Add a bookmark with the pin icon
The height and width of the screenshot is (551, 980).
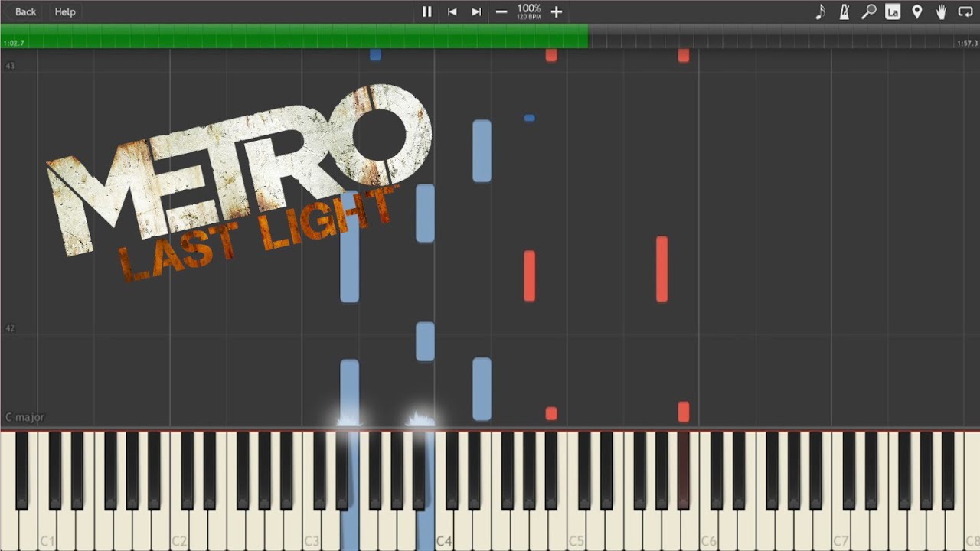(x=917, y=11)
